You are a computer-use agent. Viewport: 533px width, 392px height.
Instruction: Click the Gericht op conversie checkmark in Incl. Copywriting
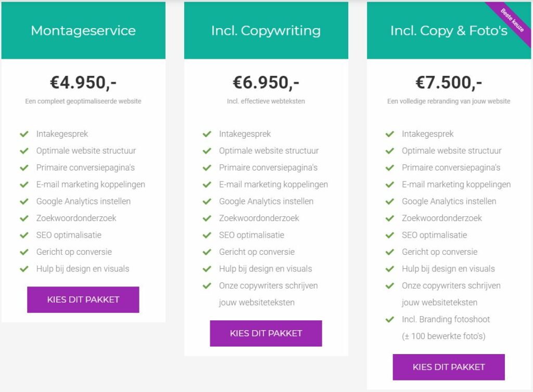[207, 252]
